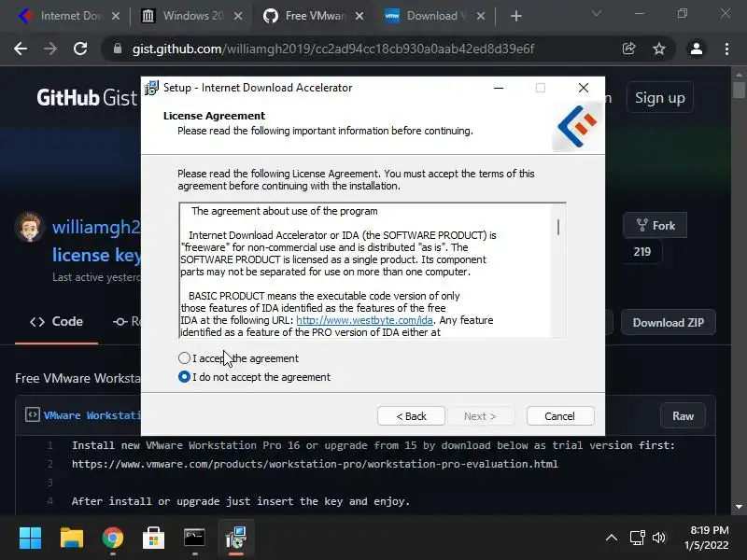Close the Windows 20 tab
This screenshot has height=560, width=747.
click(x=238, y=16)
